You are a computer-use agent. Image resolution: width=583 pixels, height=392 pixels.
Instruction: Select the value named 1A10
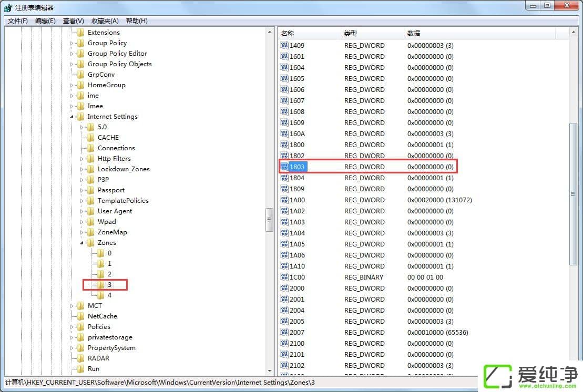(297, 266)
